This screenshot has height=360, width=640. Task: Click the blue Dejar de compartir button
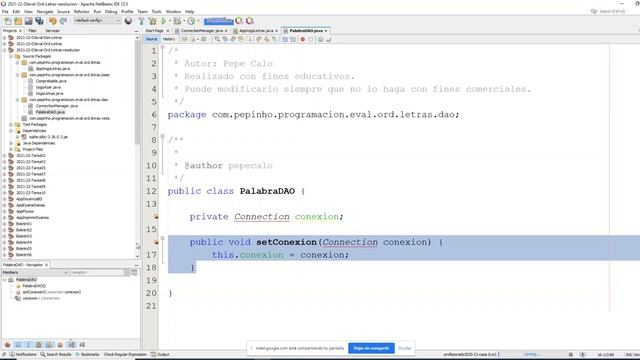[x=371, y=348]
